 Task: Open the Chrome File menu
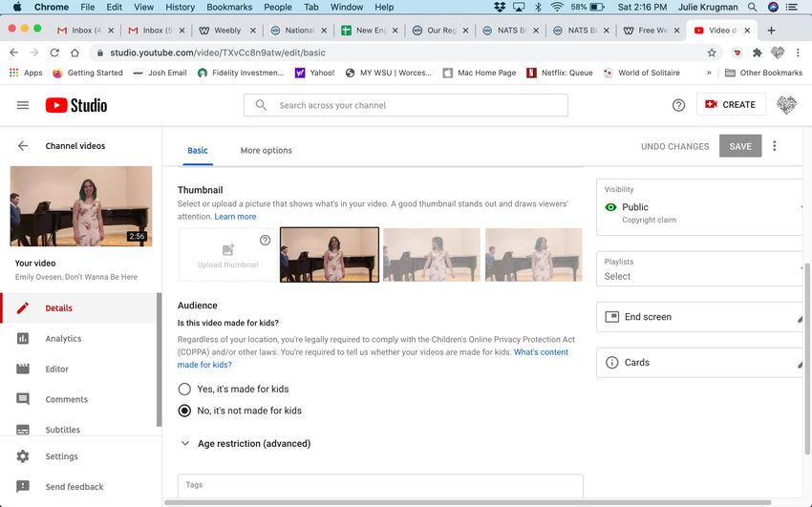pos(88,7)
